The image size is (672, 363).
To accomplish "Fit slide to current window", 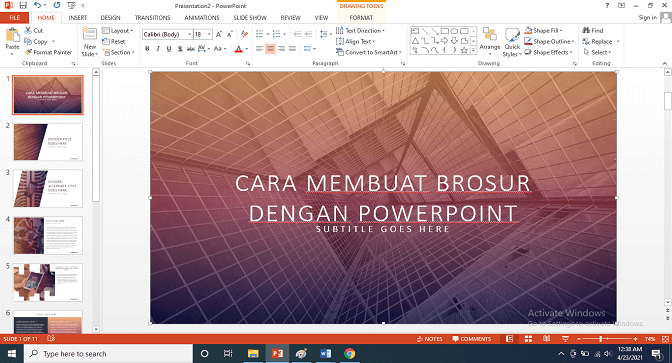I will tap(665, 339).
